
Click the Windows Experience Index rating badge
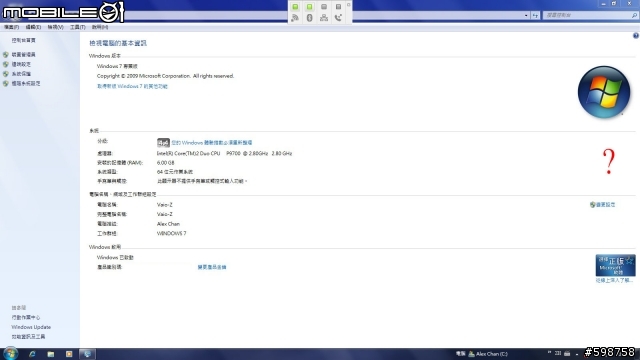(163, 142)
